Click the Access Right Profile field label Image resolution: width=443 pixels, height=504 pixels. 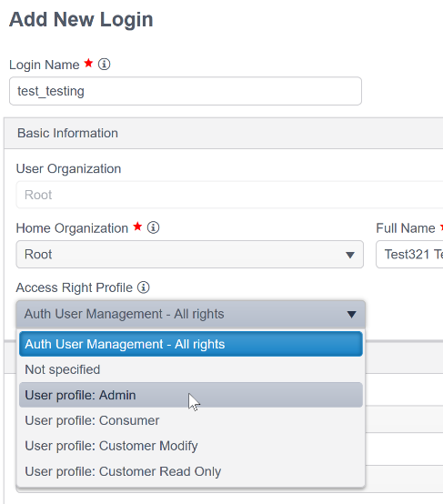click(x=75, y=287)
